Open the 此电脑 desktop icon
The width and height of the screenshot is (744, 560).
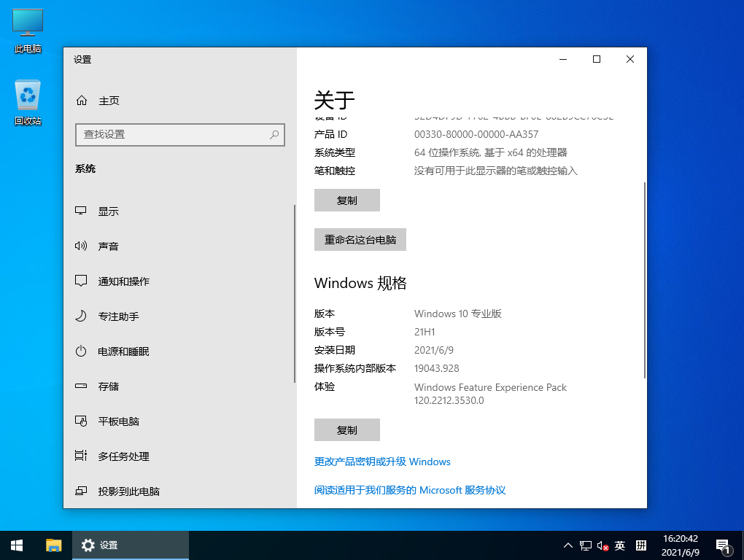tap(28, 31)
